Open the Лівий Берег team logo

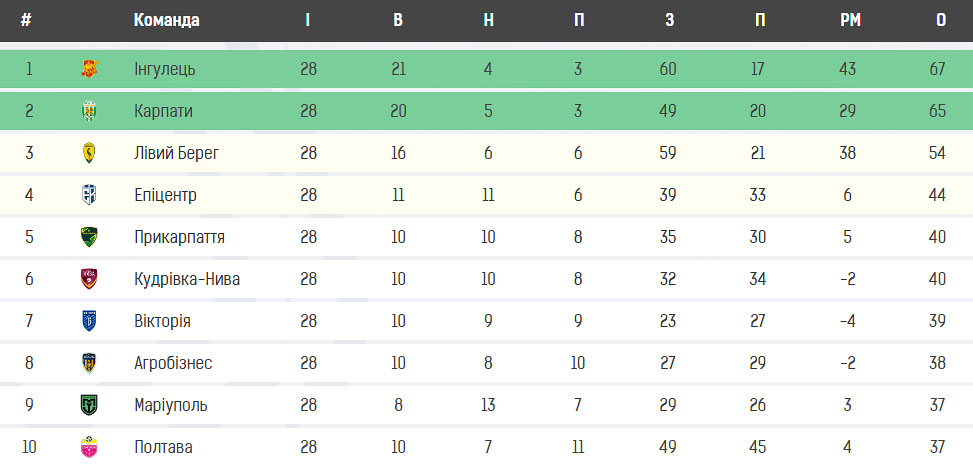[89, 153]
